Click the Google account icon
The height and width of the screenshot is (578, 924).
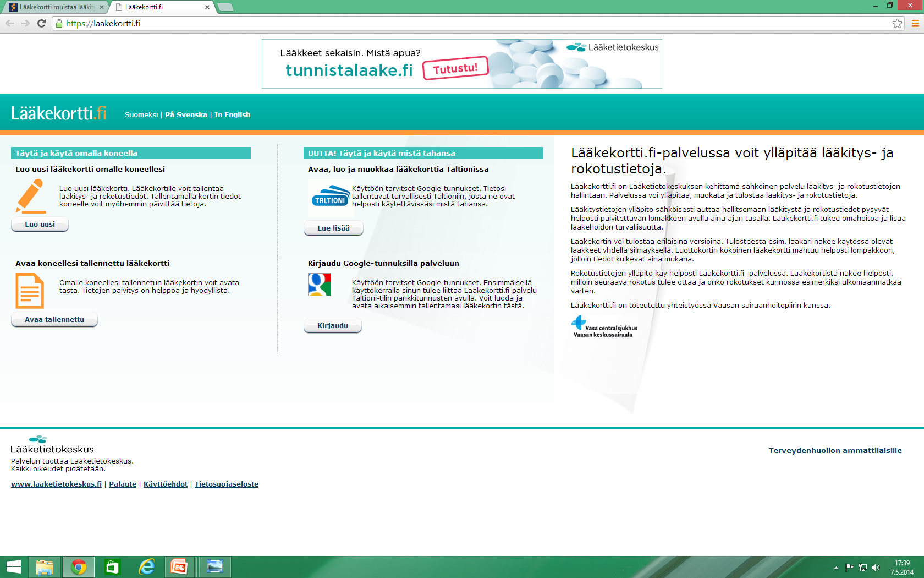click(x=320, y=285)
